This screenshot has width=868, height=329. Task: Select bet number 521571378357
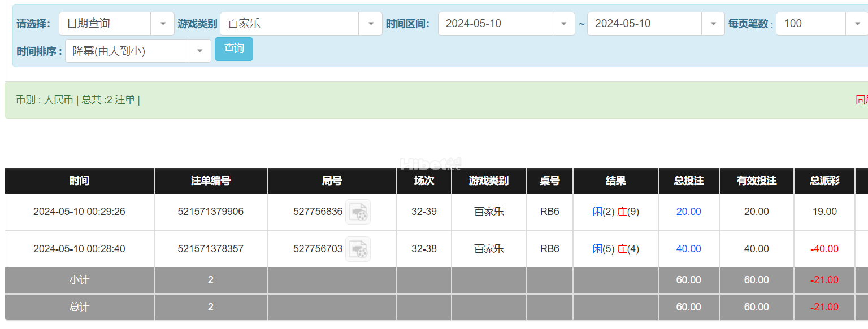coord(211,249)
